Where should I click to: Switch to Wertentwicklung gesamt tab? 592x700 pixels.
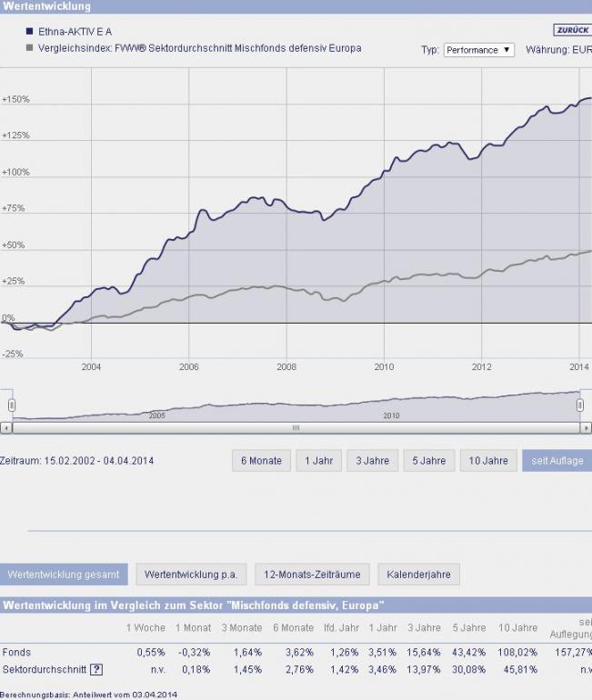point(64,575)
